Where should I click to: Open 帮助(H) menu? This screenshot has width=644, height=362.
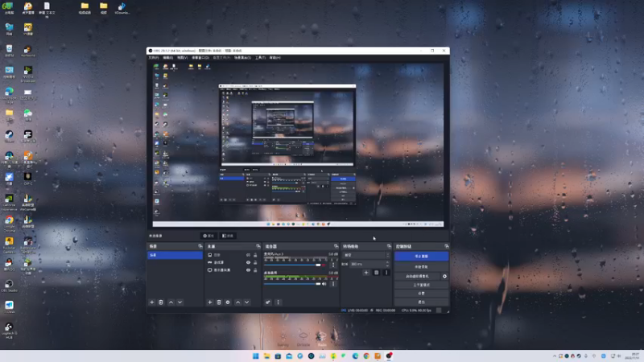[x=275, y=58]
